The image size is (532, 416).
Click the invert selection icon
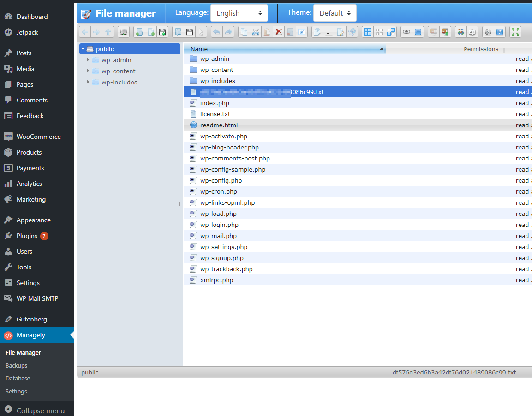pyautogui.click(x=390, y=32)
